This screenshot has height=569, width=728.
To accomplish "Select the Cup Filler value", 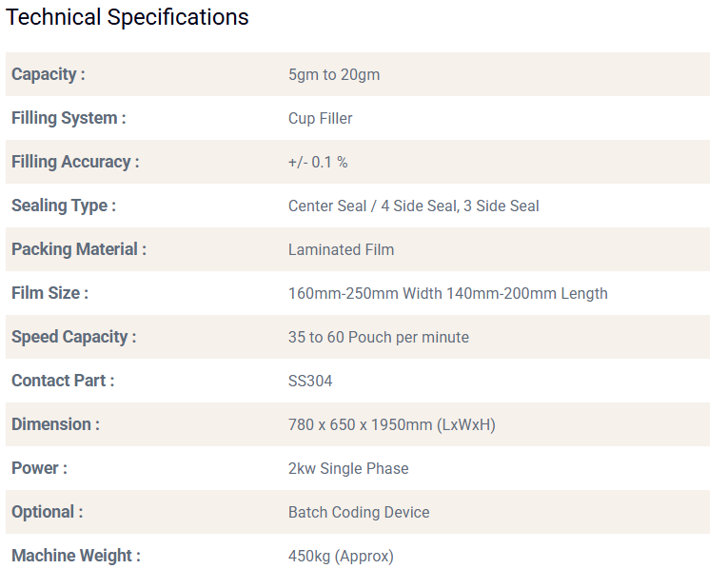I will [x=321, y=118].
